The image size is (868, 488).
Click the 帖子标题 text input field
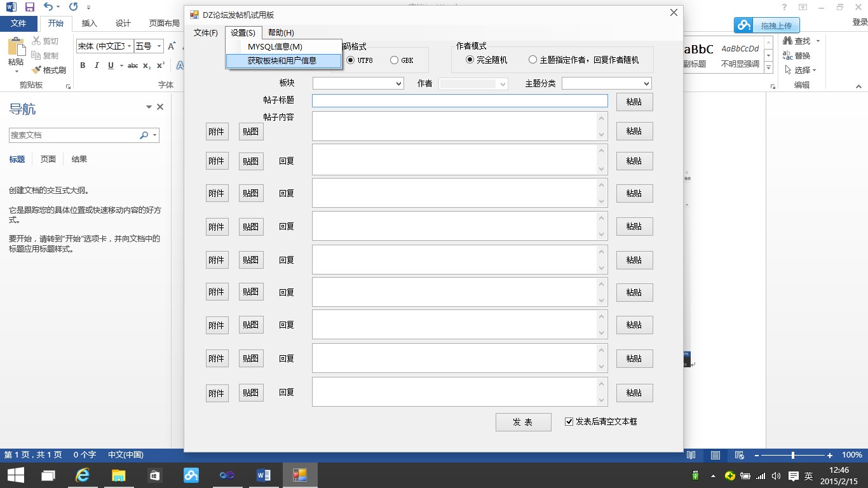click(459, 100)
